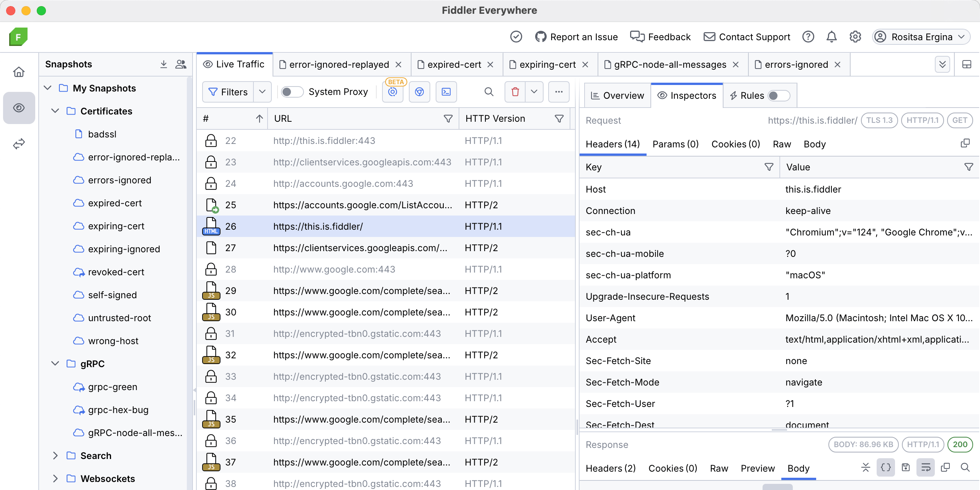This screenshot has width=980, height=490.
Task: Open the Filters dropdown arrow
Action: coord(262,92)
